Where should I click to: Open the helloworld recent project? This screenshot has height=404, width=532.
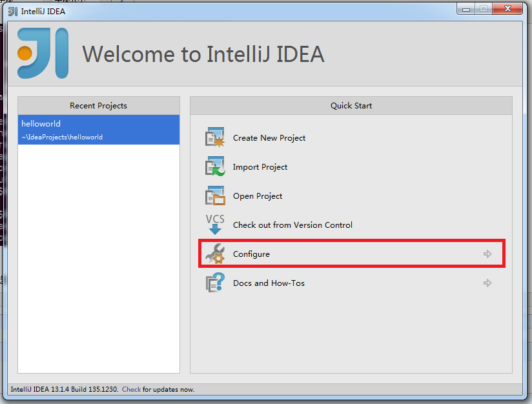tap(41, 123)
